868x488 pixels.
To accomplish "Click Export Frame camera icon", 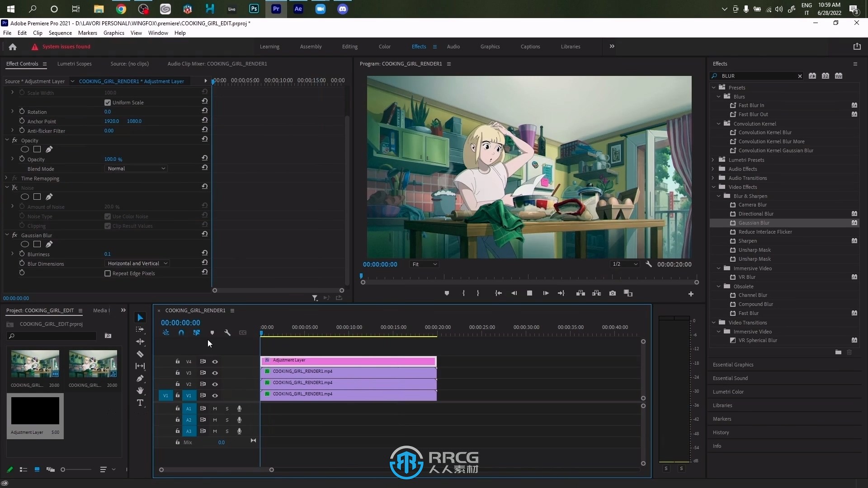I will click(613, 293).
